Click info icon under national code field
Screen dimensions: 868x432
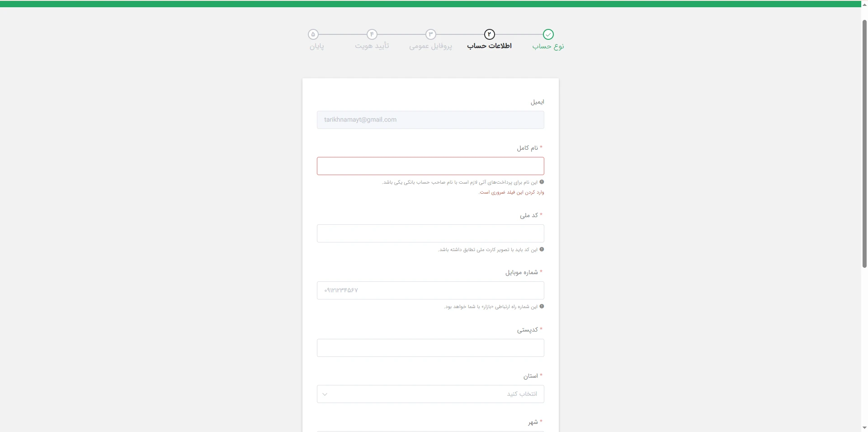[542, 249]
